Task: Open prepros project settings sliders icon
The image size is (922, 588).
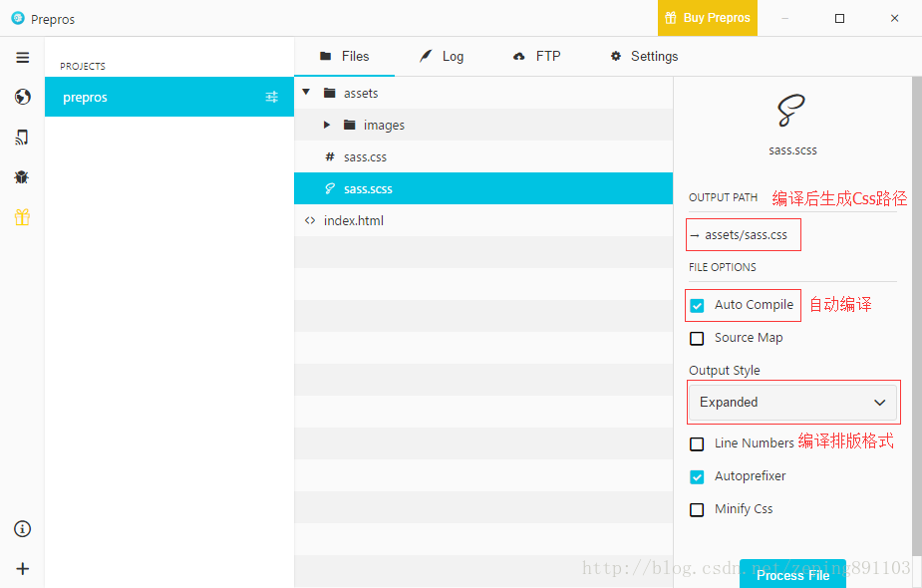Action: [271, 97]
